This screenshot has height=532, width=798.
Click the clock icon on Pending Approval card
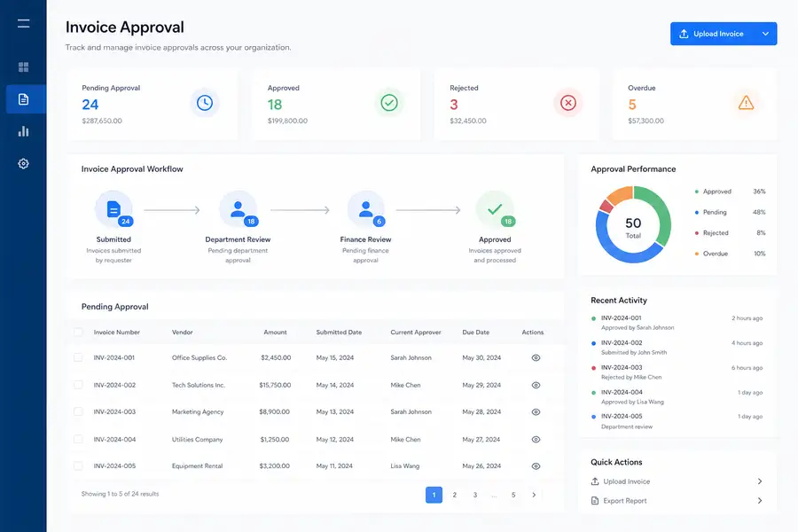point(205,103)
